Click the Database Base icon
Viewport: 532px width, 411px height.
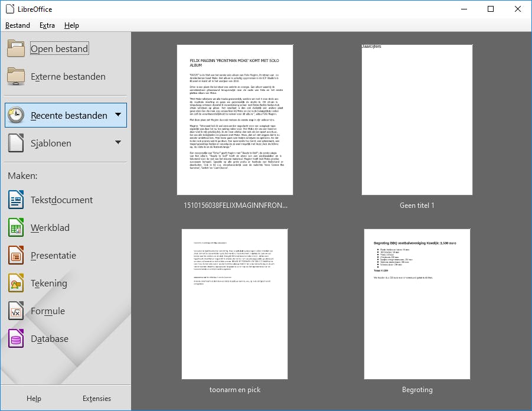[16, 339]
